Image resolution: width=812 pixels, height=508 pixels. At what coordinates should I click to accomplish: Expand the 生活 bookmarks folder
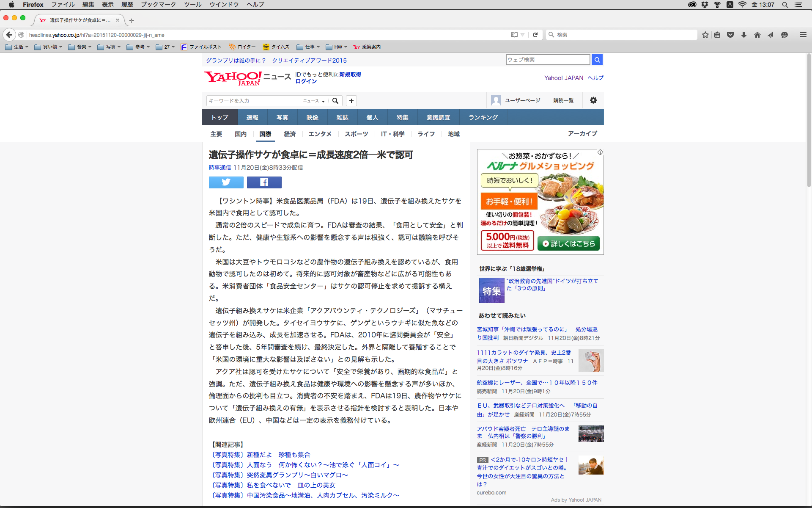click(17, 47)
